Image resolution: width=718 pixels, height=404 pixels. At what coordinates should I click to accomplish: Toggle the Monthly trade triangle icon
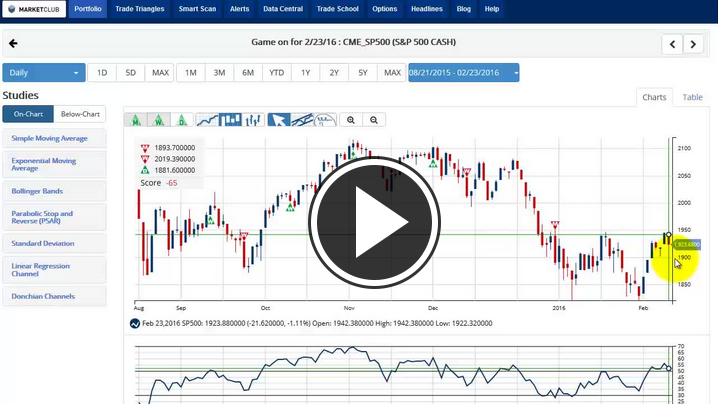click(x=136, y=120)
